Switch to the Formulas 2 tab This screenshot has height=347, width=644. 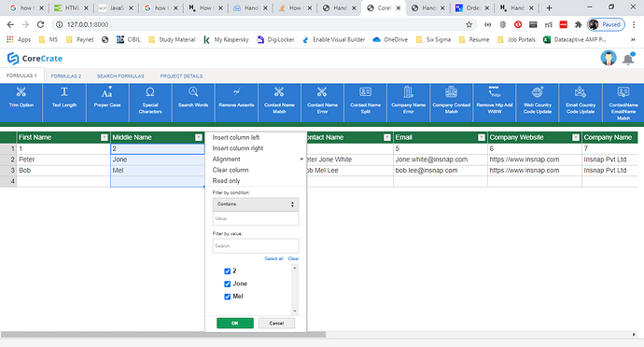click(65, 76)
